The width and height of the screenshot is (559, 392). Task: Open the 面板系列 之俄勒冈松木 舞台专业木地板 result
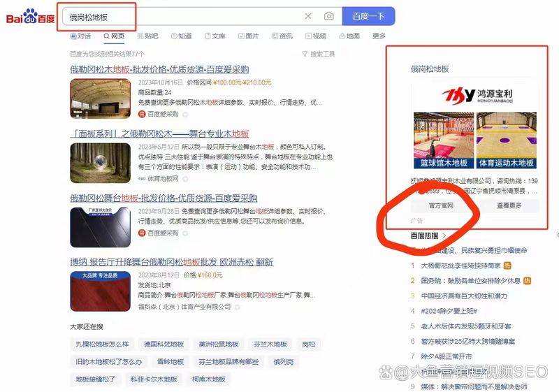point(159,133)
